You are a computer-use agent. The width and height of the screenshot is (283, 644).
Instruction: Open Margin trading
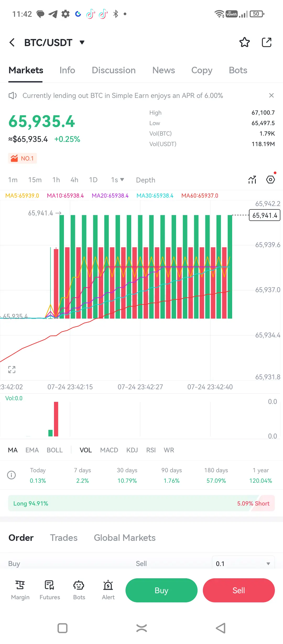(x=20, y=590)
